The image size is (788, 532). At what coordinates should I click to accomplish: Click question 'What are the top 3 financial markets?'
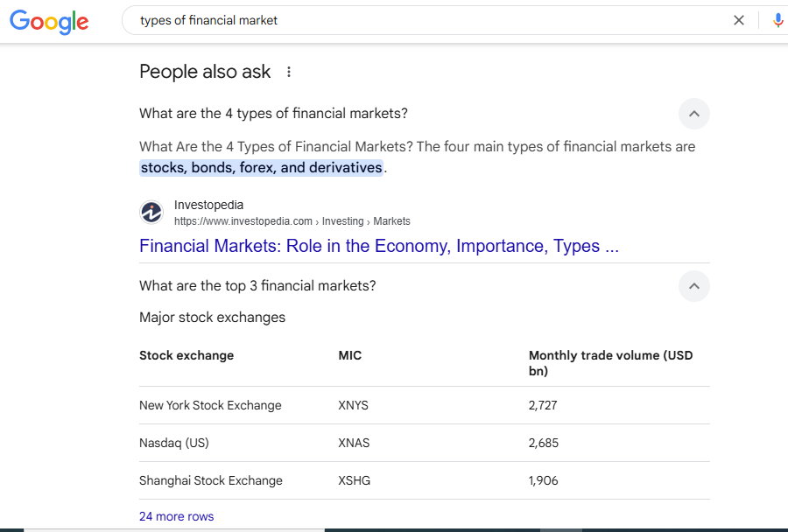pyautogui.click(x=257, y=286)
